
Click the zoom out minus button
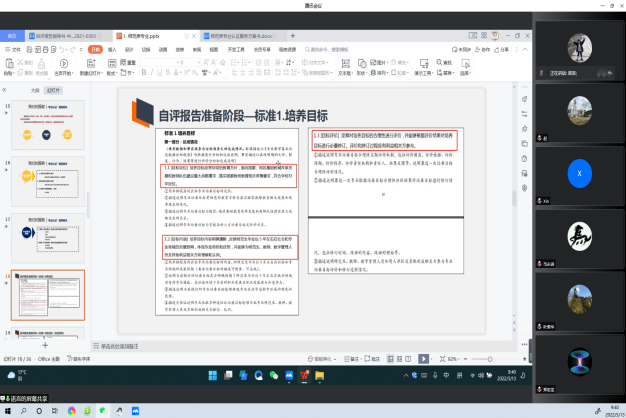(x=466, y=359)
